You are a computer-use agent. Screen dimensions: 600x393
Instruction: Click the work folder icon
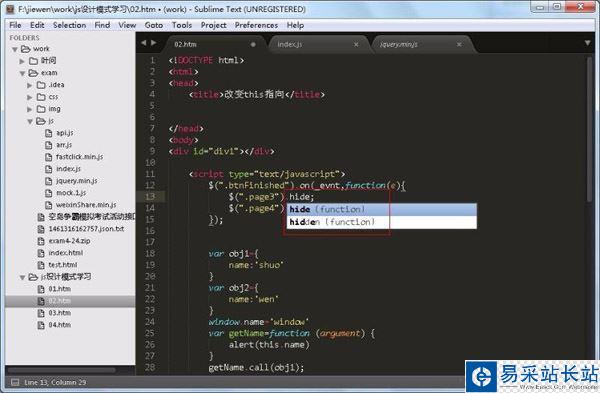[25, 49]
